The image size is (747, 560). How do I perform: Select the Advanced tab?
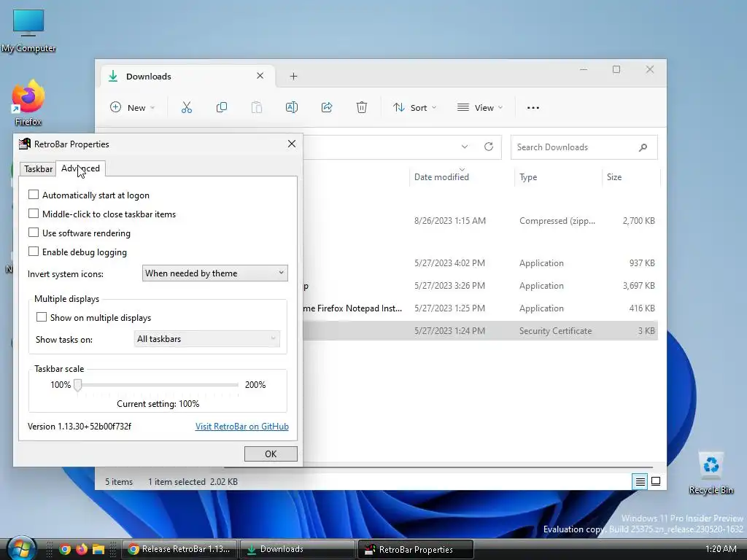point(80,168)
